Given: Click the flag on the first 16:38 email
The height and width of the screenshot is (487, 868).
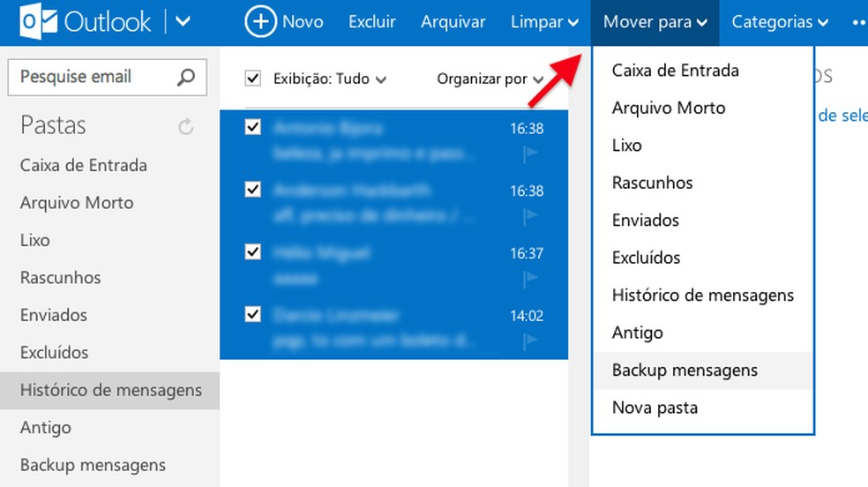Looking at the screenshot, I should pos(531,154).
